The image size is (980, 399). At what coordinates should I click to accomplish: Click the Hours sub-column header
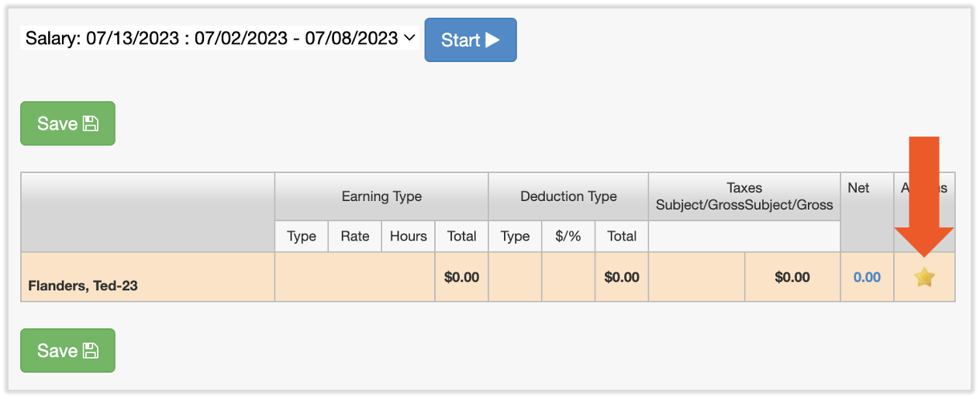click(408, 236)
